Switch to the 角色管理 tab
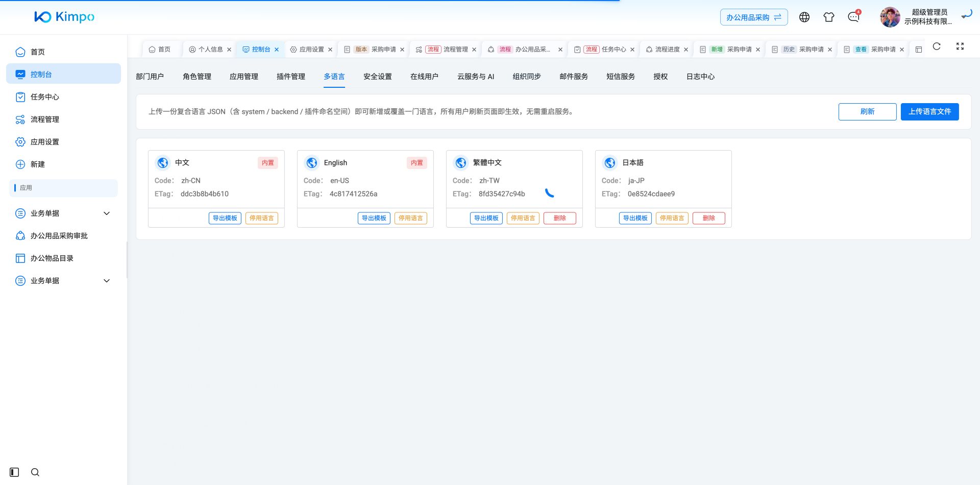Screen dimensions: 980x485 tap(197, 77)
